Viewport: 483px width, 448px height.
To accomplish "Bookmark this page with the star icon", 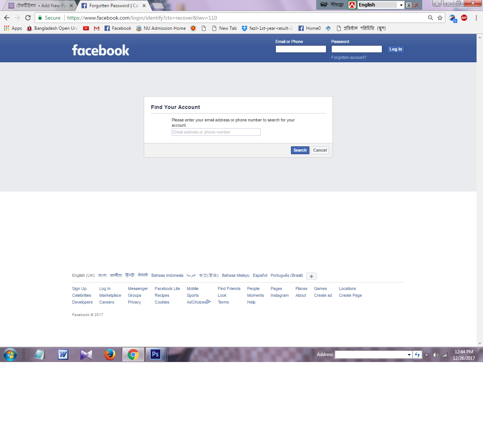I will [x=440, y=18].
